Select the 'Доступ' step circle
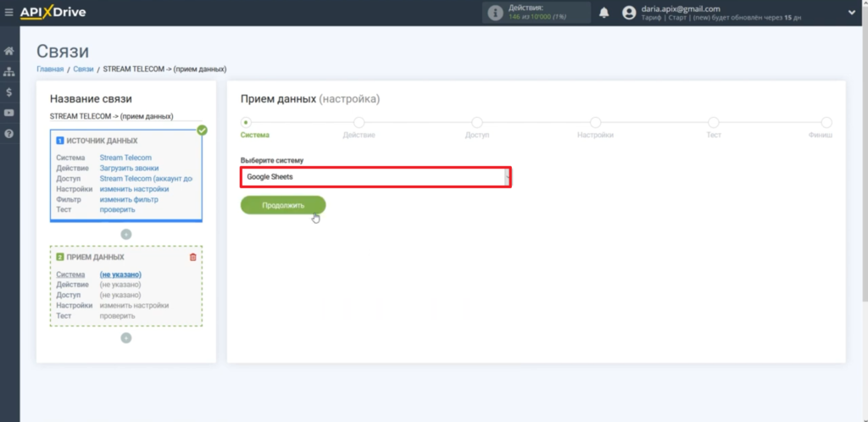The width and height of the screenshot is (868, 422). 476,123
